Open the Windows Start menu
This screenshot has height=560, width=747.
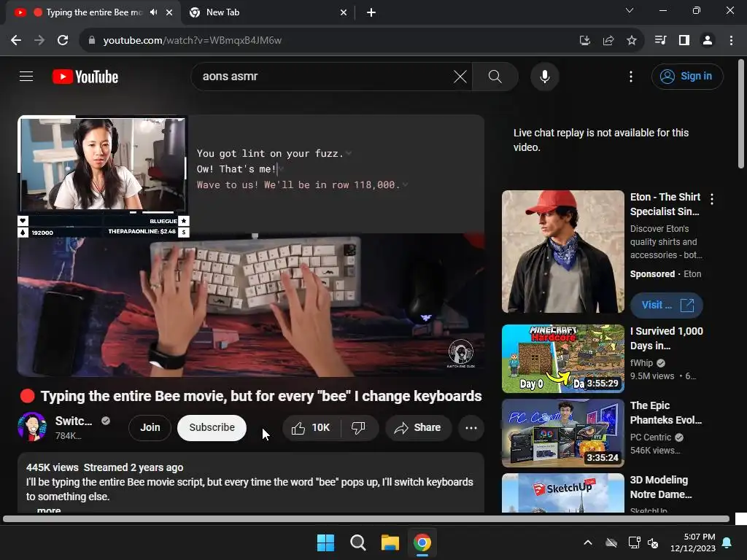point(326,542)
